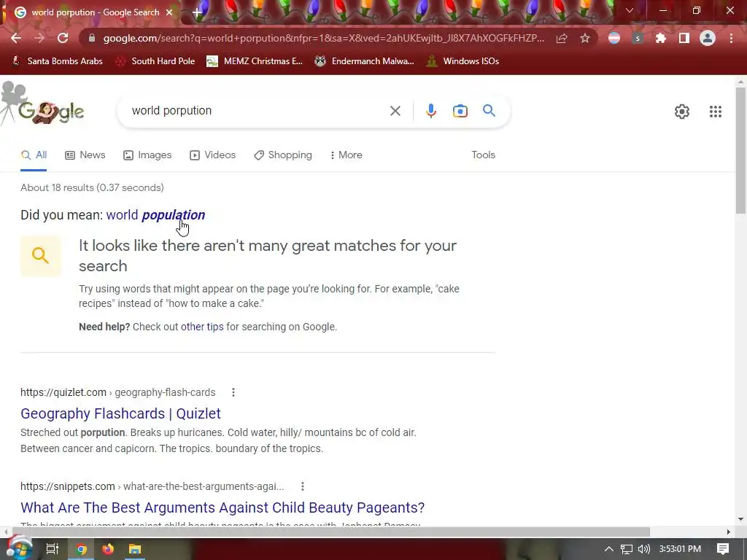Click the vertical scrollbar thumb

[x=740, y=150]
